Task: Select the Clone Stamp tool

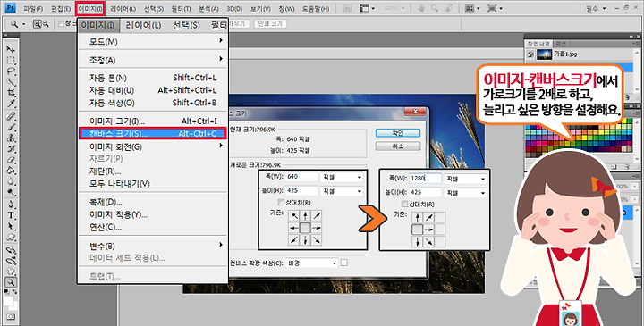Action: tap(11, 138)
